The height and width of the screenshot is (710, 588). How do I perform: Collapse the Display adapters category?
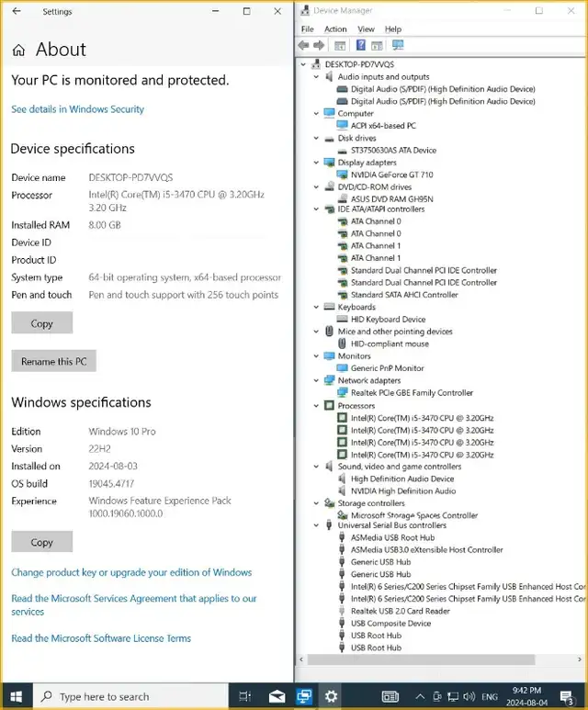316,163
